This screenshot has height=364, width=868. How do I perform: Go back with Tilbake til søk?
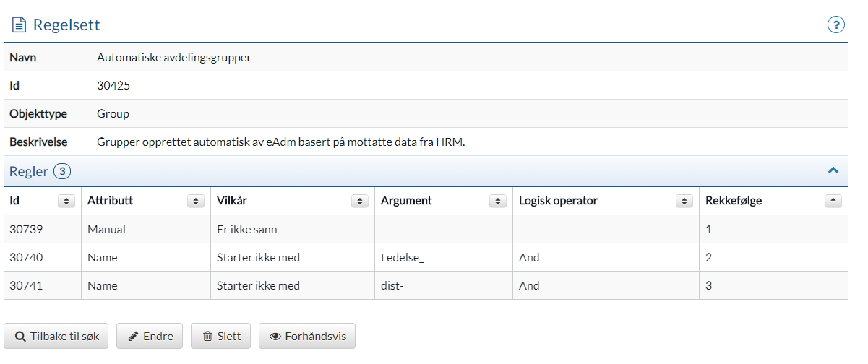(57, 337)
